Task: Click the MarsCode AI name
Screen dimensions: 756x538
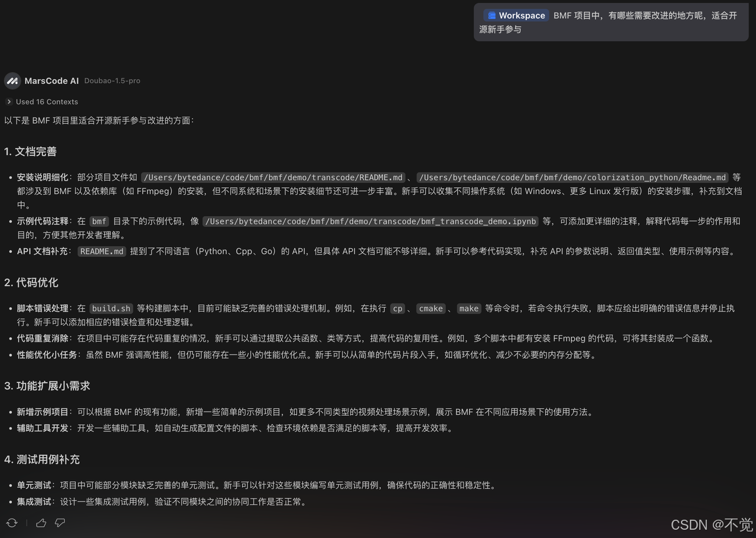Action: coord(51,81)
